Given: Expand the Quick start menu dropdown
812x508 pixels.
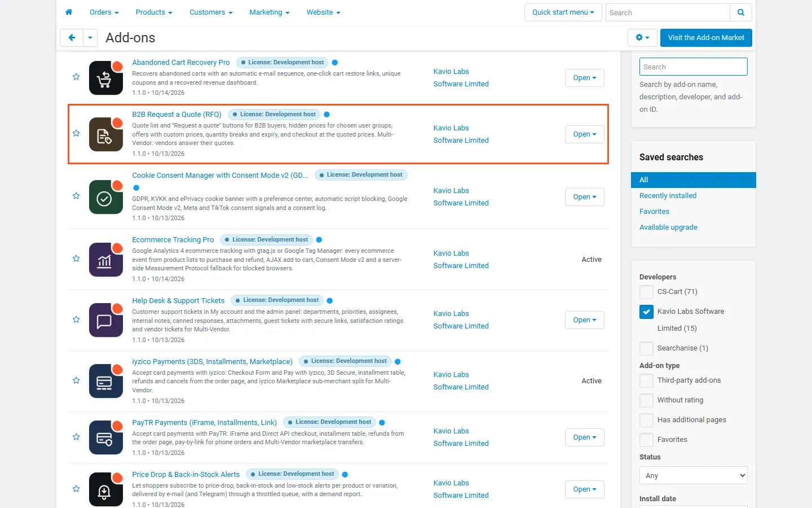Looking at the screenshot, I should tap(563, 12).
